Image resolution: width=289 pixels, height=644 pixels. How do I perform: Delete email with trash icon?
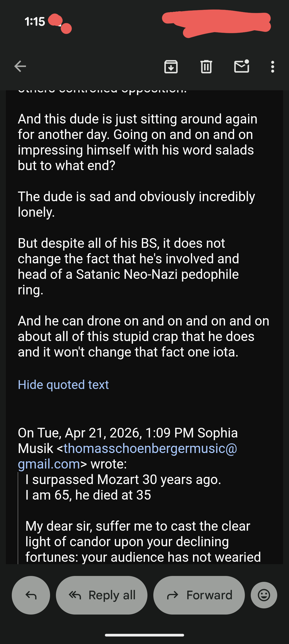pyautogui.click(x=206, y=66)
